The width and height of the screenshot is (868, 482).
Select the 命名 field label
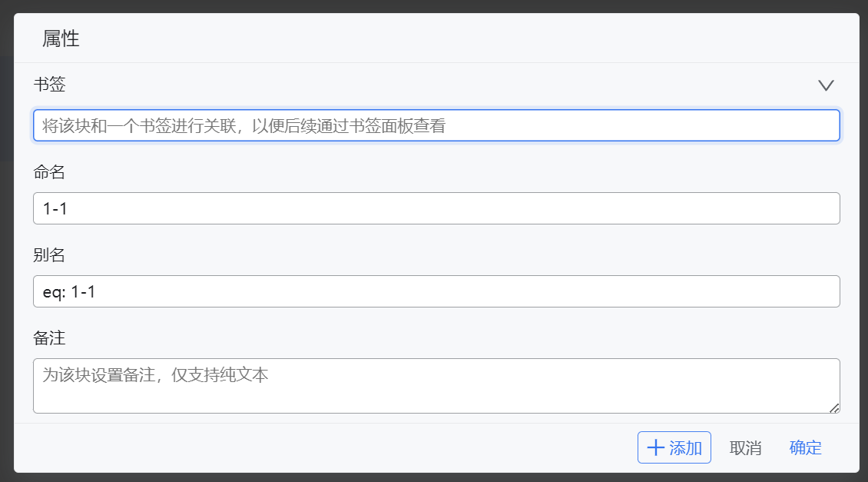click(50, 172)
